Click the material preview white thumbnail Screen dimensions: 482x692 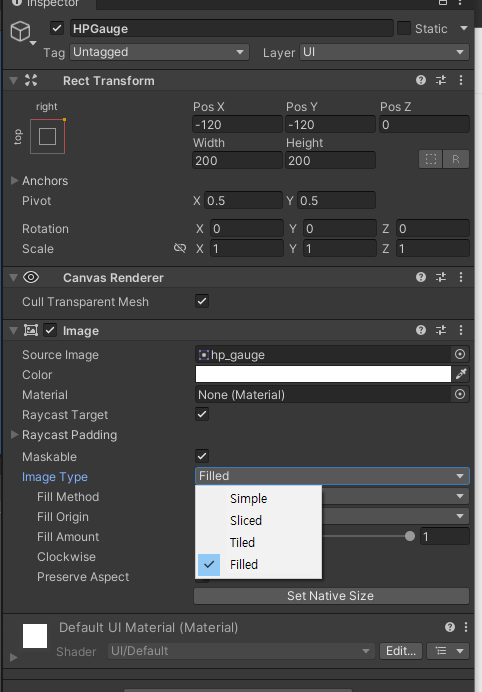[35, 636]
